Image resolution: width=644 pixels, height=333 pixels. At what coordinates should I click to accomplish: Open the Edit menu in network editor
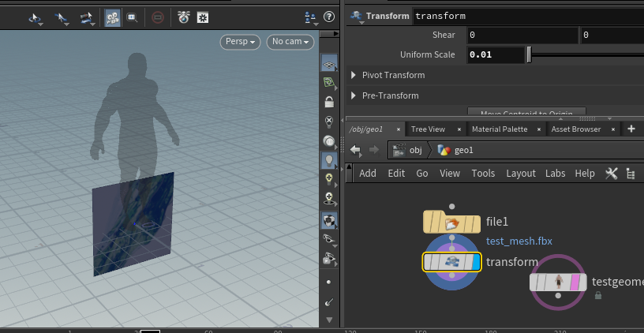[x=396, y=174]
